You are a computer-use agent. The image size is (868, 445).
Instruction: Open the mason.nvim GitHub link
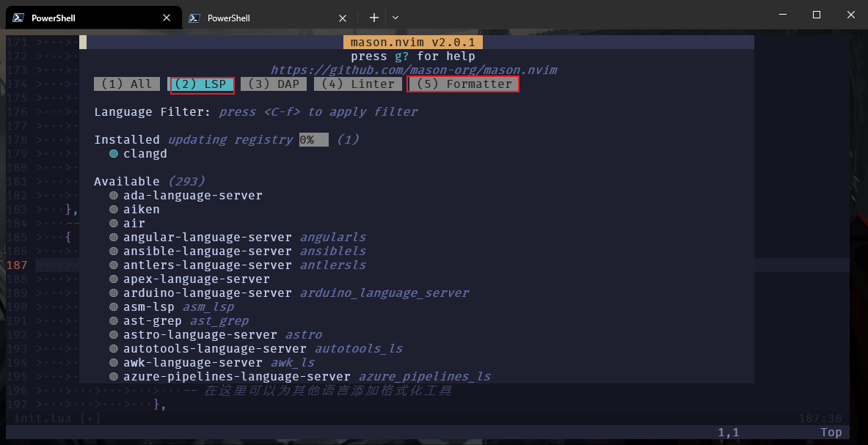[413, 70]
